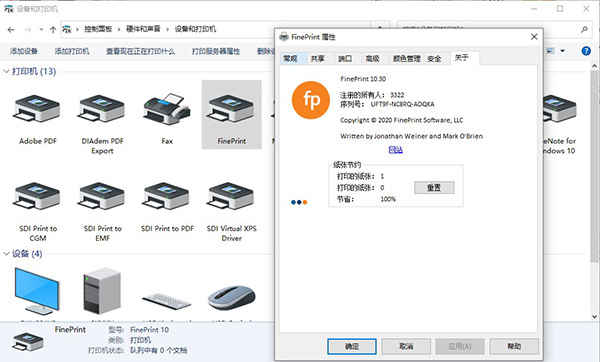
Task: Select the Fax device icon
Action: (167, 109)
